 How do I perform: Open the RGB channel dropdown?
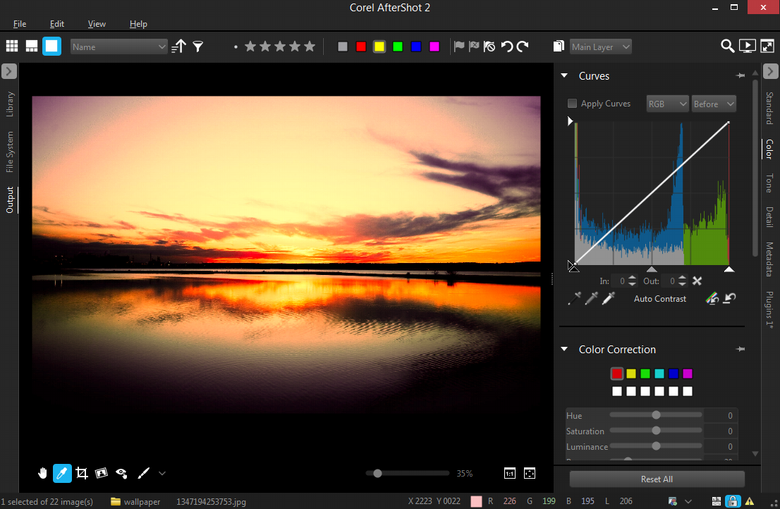(x=667, y=104)
